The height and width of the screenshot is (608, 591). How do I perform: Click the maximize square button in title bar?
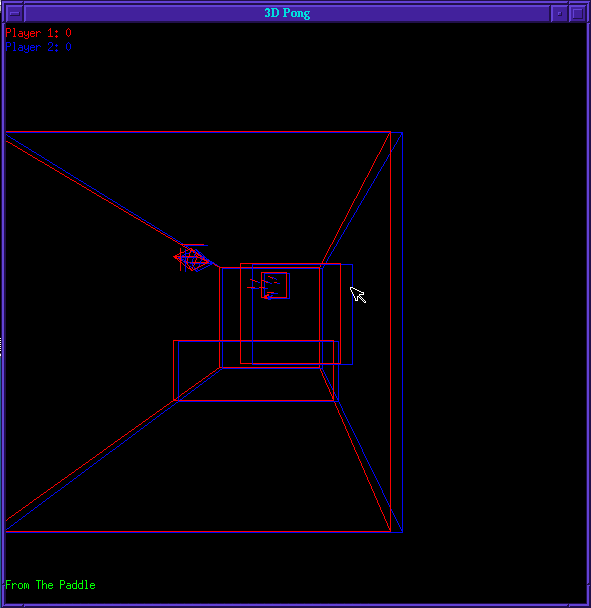click(577, 14)
